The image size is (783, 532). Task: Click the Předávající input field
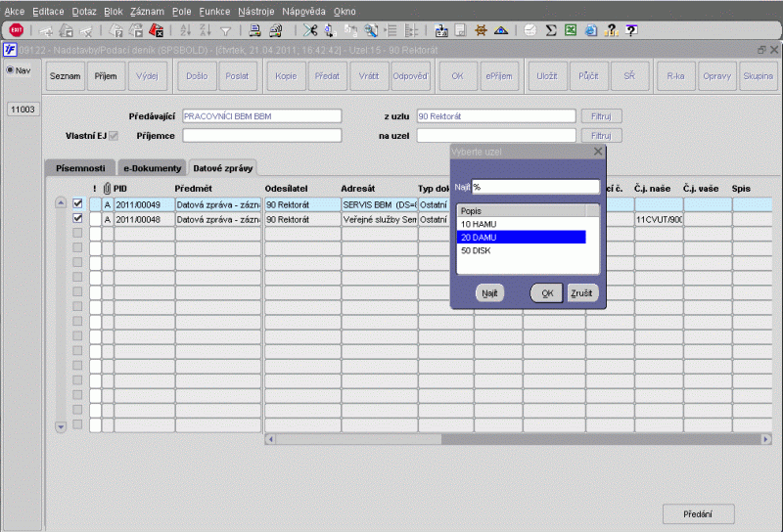point(261,115)
